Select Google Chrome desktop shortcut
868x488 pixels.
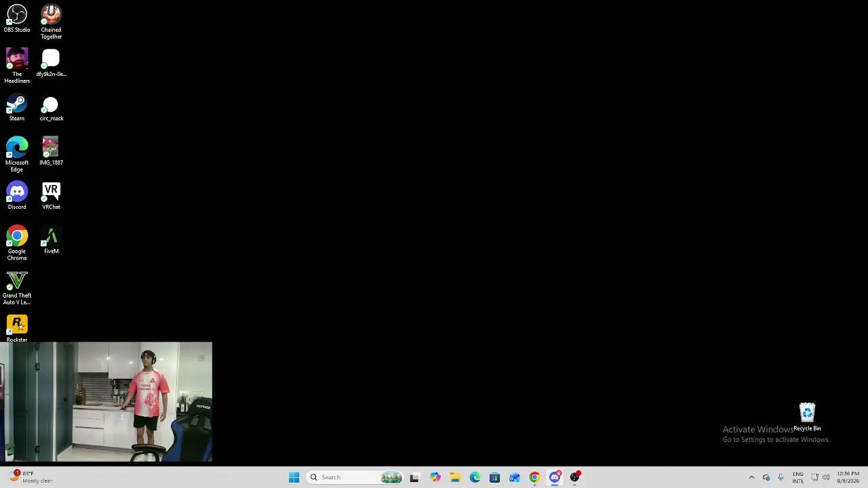[17, 243]
